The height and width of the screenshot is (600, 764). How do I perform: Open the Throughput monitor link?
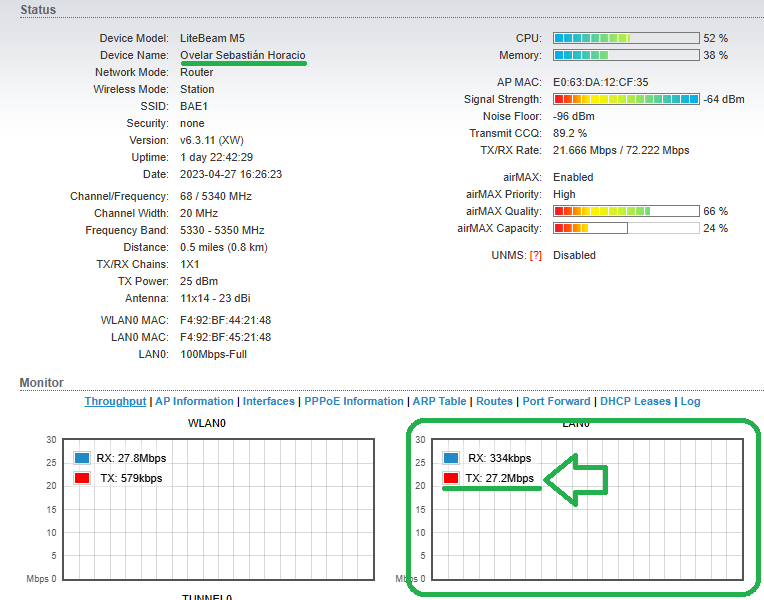115,401
